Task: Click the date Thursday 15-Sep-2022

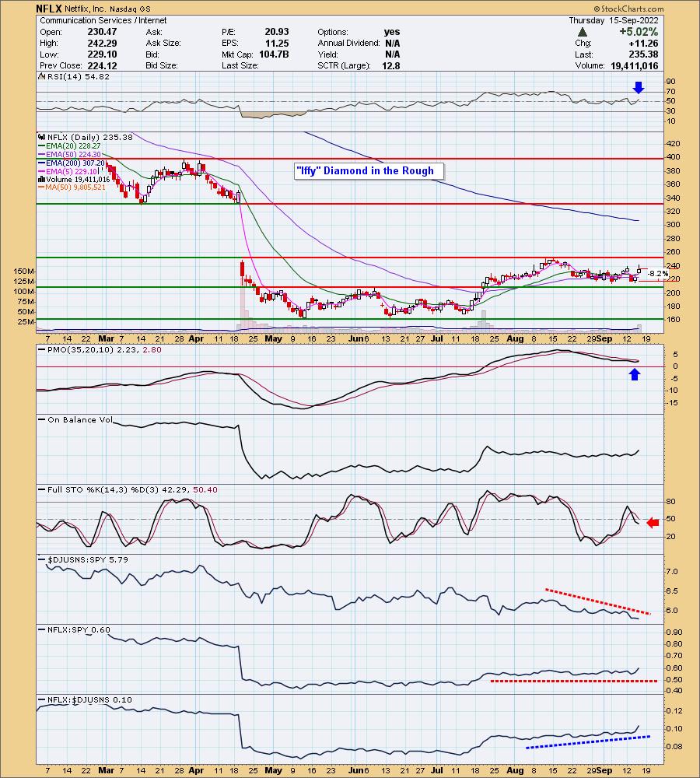Action: [x=613, y=20]
